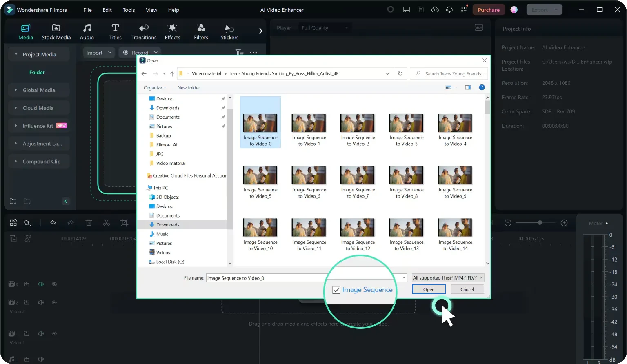
Task: Switch to the Audio tab
Action: point(87,32)
